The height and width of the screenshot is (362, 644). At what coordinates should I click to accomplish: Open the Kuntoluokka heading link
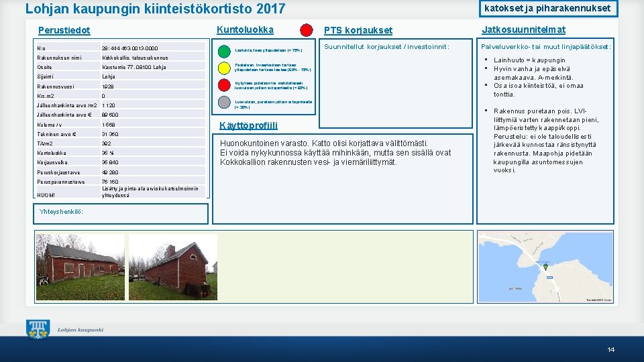246,30
